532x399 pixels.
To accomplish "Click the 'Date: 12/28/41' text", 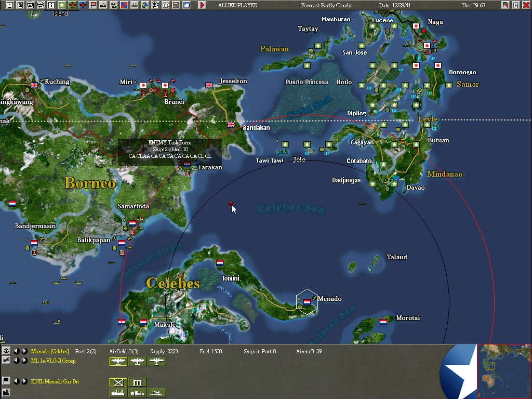I will [395, 5].
